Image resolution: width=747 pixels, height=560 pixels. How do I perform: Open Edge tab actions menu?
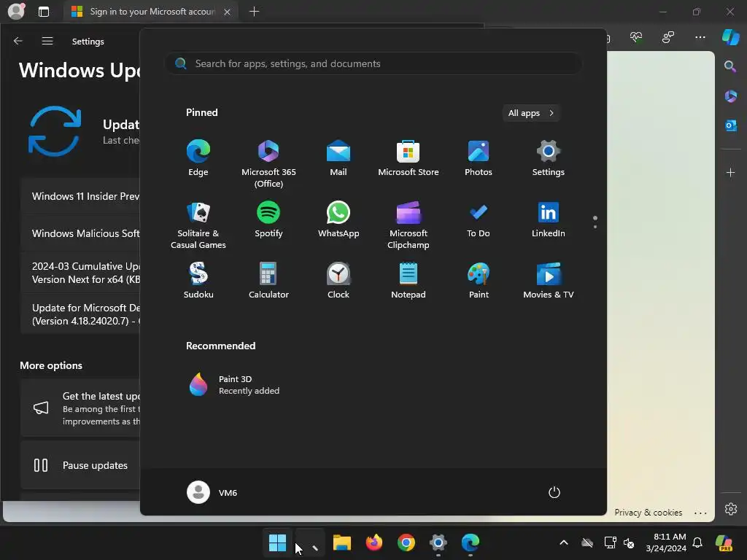point(44,12)
